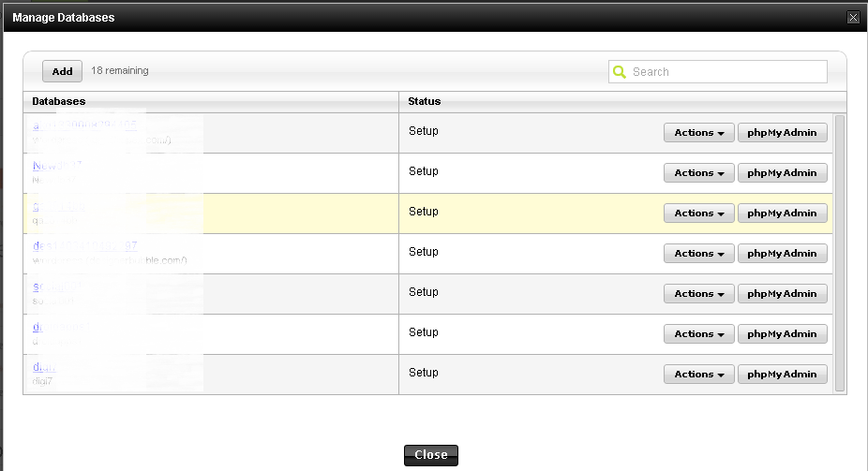Click the Databases column header

click(59, 101)
